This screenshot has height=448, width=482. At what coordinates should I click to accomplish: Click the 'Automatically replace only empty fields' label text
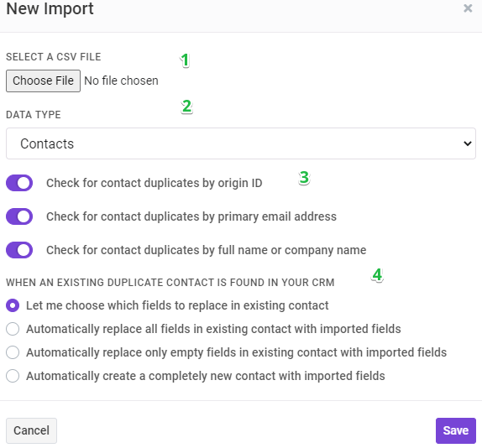(x=236, y=352)
